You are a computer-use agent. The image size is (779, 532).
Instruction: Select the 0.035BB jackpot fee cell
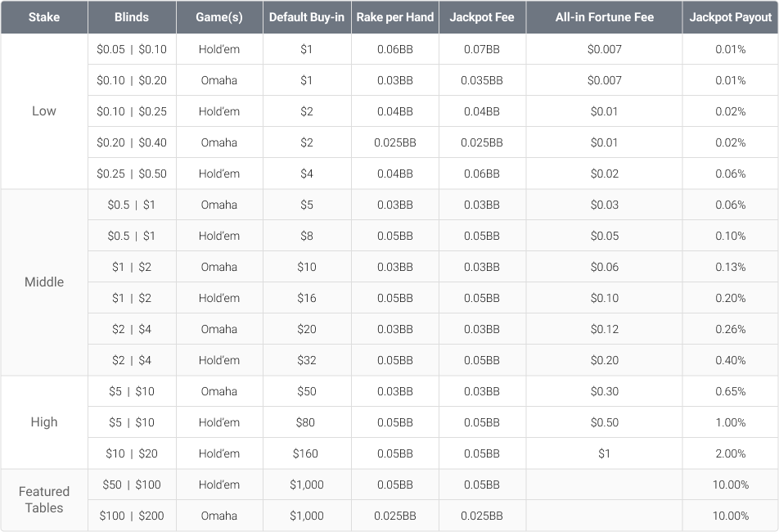coord(482,80)
